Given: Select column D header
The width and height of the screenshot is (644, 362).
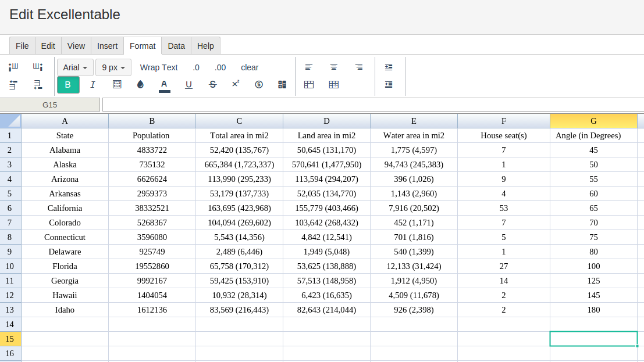Looking at the screenshot, I should pos(326,121).
